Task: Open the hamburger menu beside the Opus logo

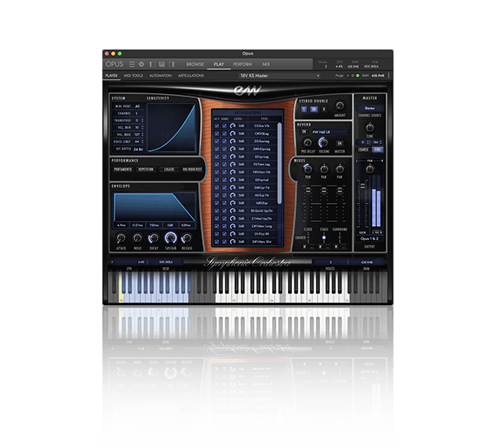Action: [131, 64]
